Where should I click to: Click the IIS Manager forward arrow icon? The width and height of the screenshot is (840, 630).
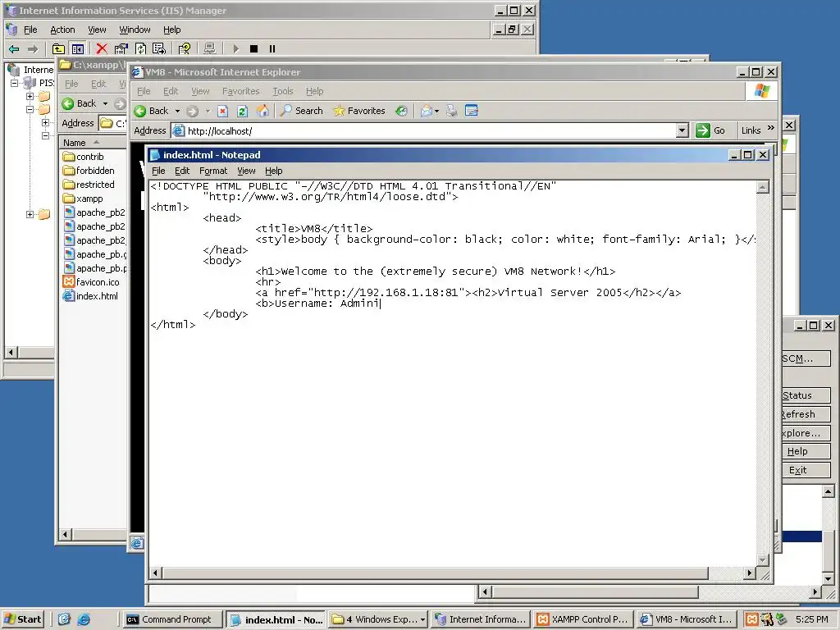pos(33,48)
